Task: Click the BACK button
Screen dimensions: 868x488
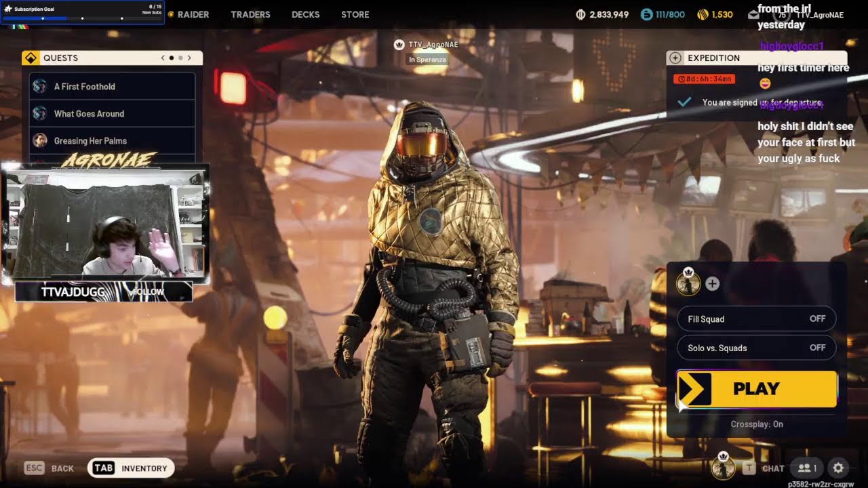Action: click(x=49, y=468)
